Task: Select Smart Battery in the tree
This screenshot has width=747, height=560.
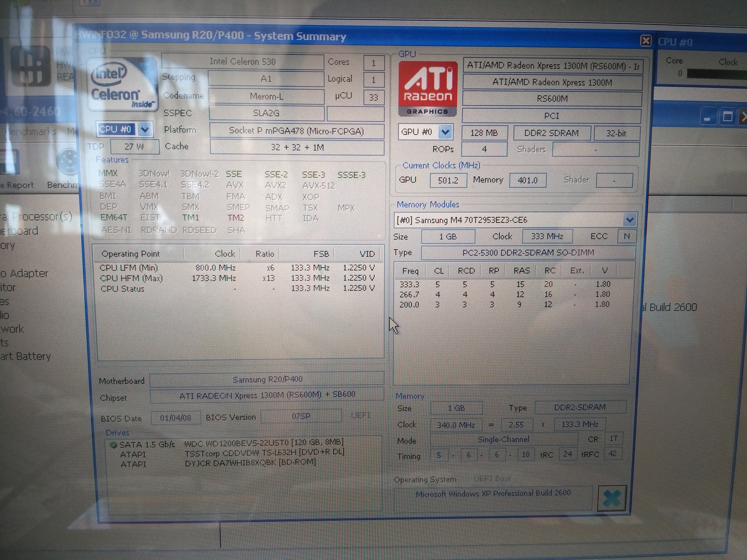Action: pyautogui.click(x=25, y=357)
